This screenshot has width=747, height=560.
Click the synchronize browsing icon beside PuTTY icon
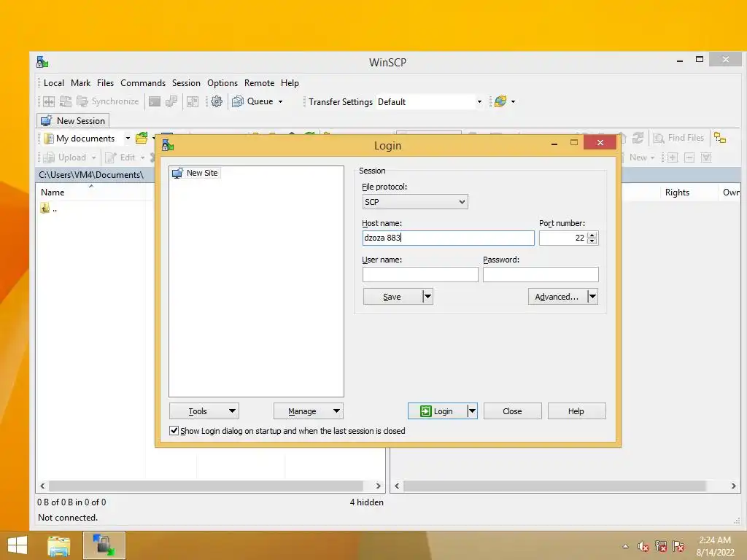point(193,101)
